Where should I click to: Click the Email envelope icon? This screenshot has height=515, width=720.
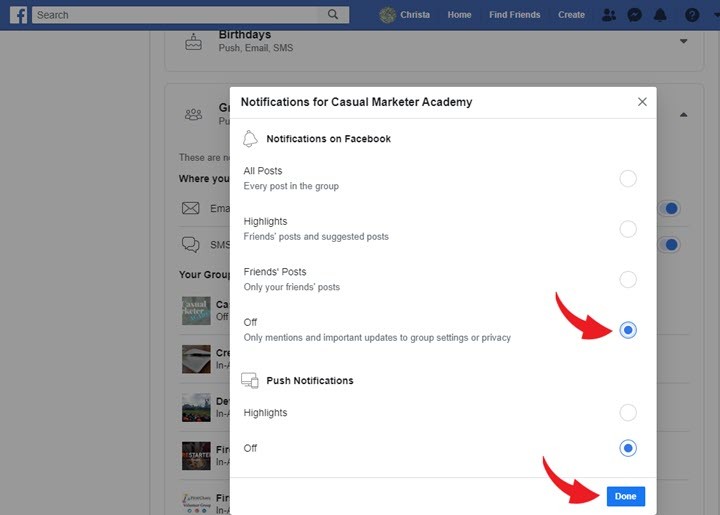pos(191,208)
